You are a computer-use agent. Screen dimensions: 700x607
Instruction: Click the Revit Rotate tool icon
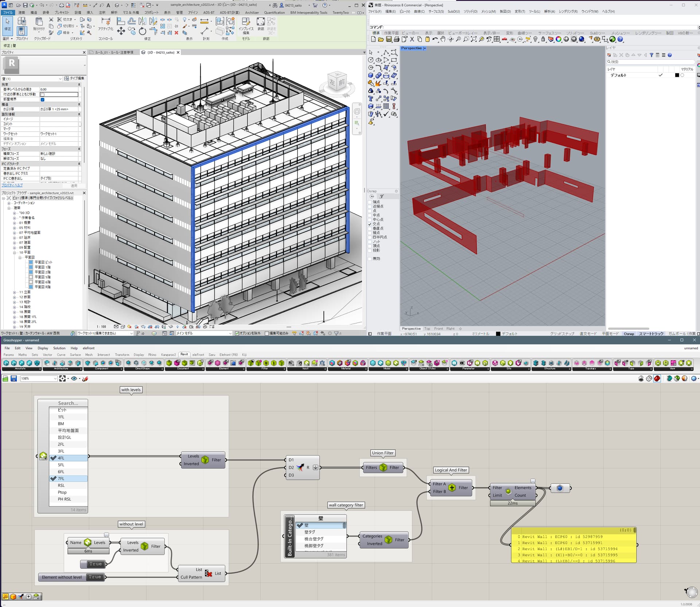(x=143, y=31)
